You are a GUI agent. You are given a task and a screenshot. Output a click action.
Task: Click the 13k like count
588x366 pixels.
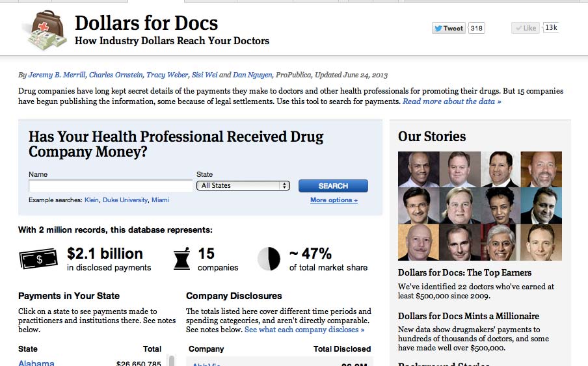(x=551, y=28)
